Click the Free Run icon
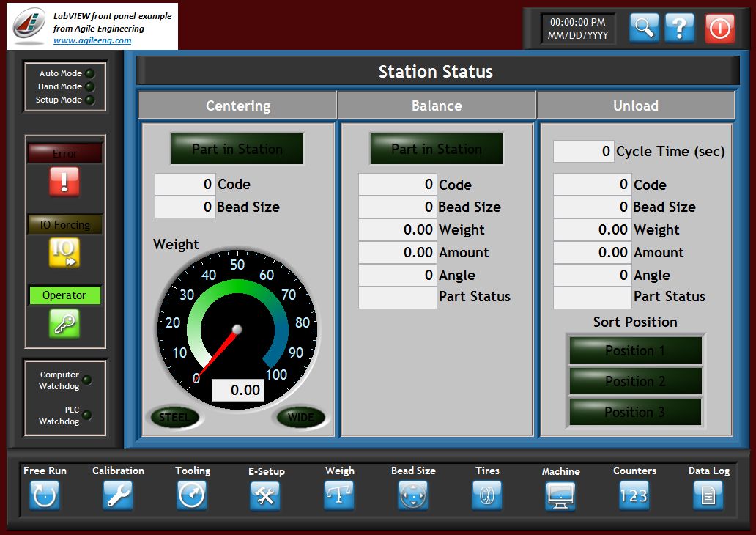The width and height of the screenshot is (756, 535). tap(45, 496)
